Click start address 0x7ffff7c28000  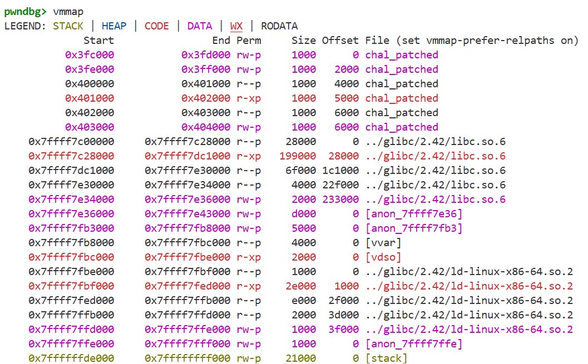pyautogui.click(x=71, y=156)
